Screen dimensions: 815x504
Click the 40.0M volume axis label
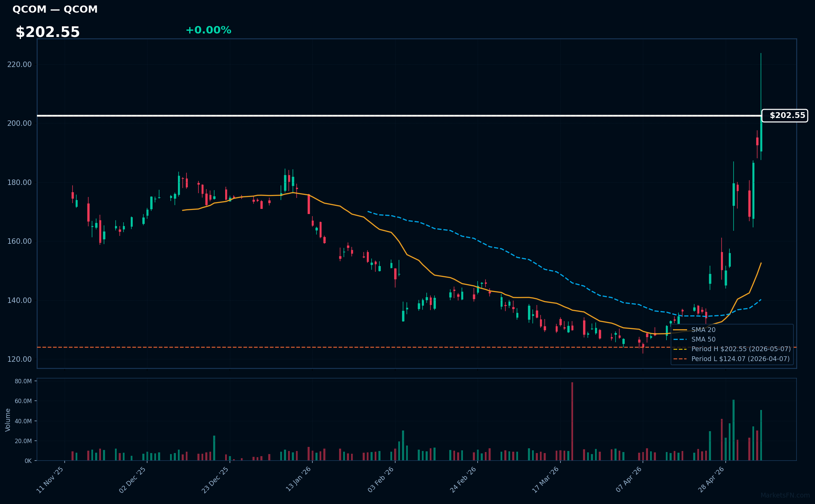(23, 421)
